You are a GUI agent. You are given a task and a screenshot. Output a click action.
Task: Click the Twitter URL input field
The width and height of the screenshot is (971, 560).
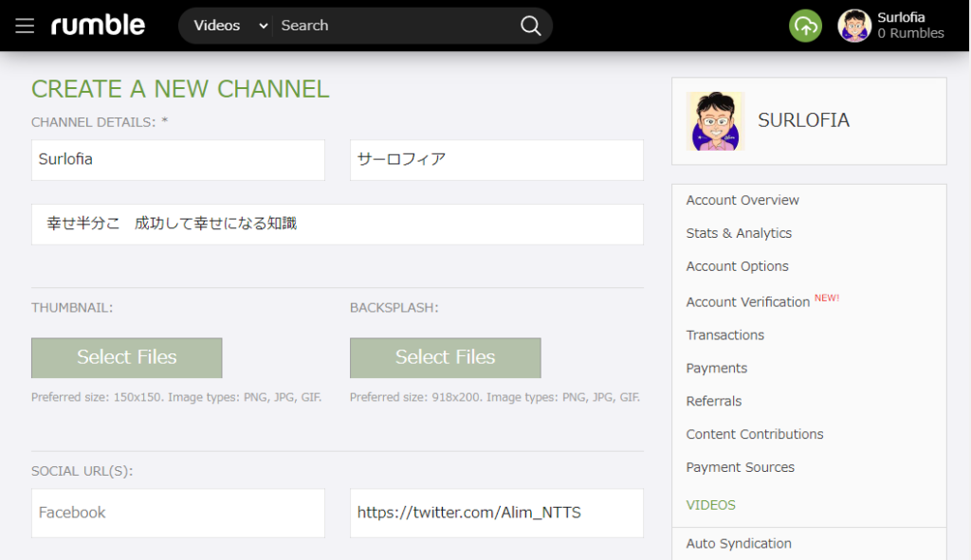496,513
